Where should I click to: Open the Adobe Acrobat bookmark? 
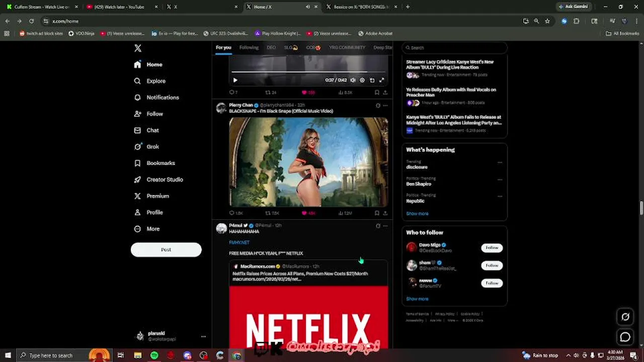tap(375, 34)
